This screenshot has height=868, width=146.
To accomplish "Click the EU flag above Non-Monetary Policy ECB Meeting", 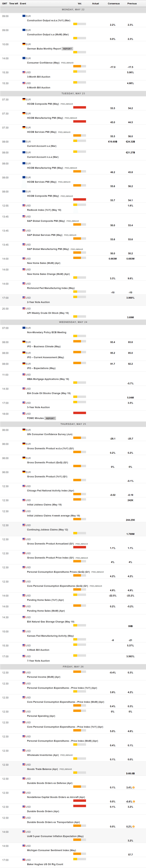I will (24, 328).
